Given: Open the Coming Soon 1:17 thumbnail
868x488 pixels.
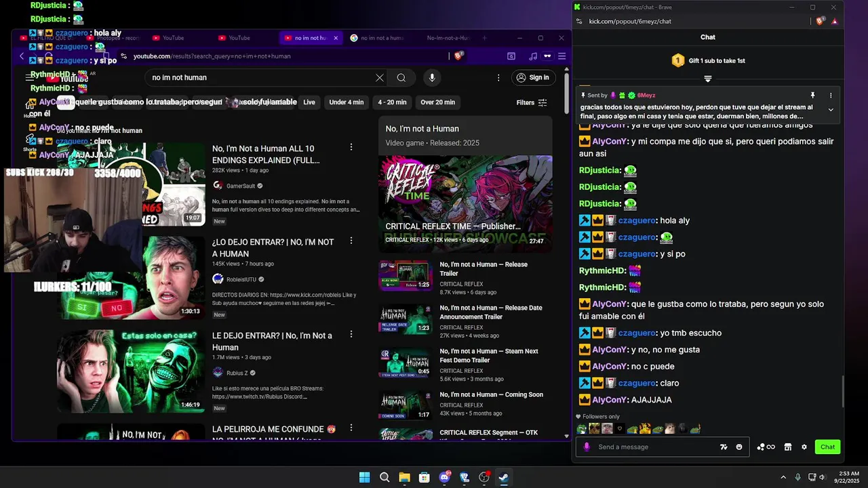Looking at the screenshot, I should pos(405,405).
